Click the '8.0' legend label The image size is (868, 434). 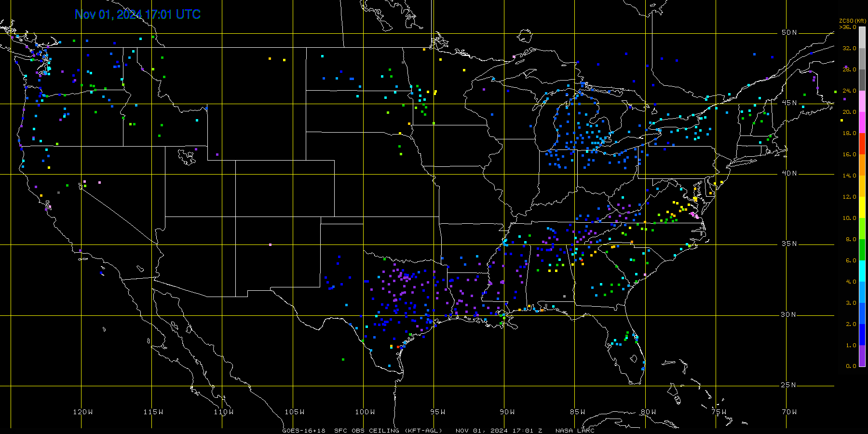click(x=851, y=239)
